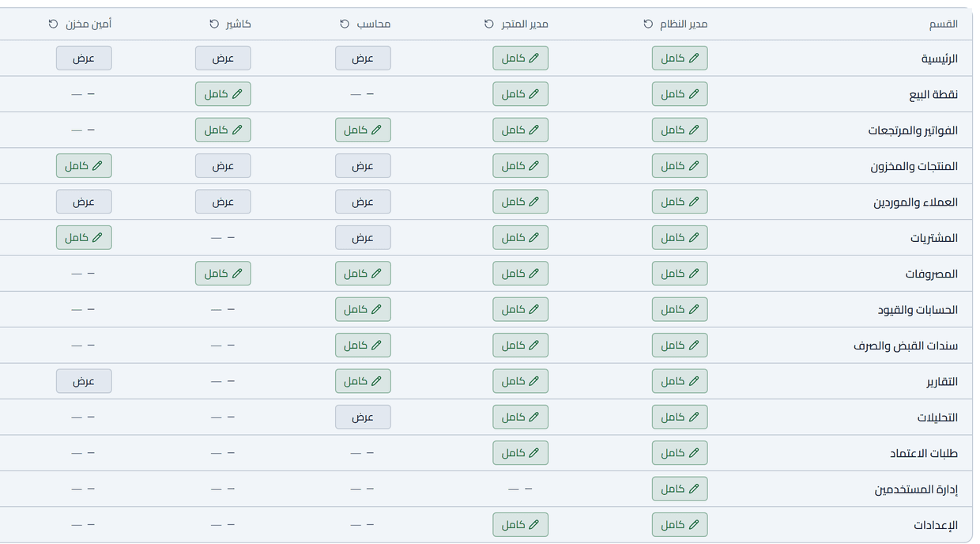The height and width of the screenshot is (544, 980).
Task: Click reset icon next to مدير المتجر header
Action: pos(489,24)
